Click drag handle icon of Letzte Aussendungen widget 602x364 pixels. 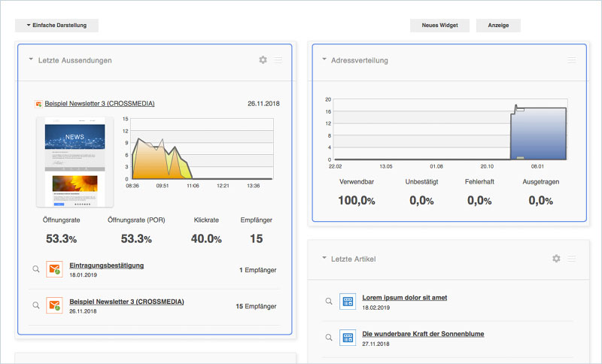click(x=278, y=60)
